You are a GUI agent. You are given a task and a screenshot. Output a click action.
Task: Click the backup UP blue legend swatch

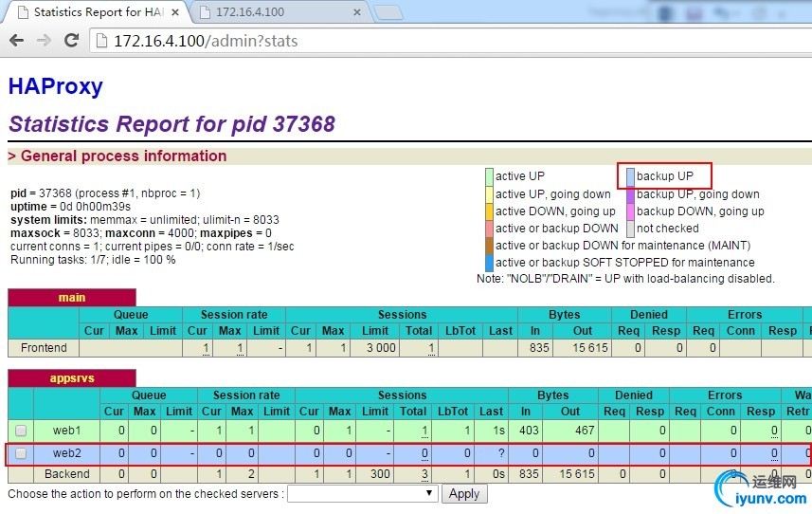(x=630, y=176)
